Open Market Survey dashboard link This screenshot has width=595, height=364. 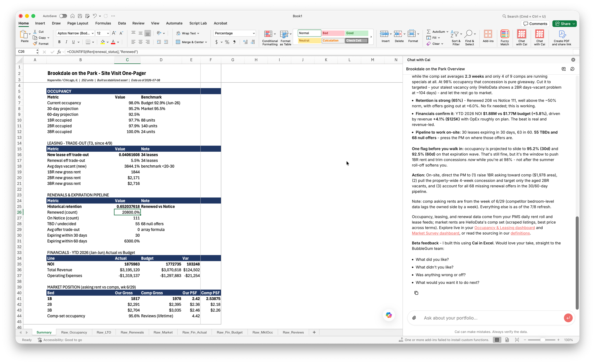435,233
